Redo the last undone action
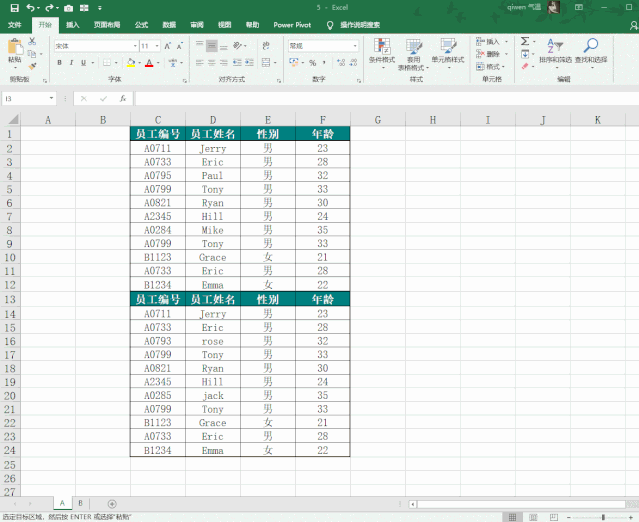639x522 pixels. tap(49, 8)
